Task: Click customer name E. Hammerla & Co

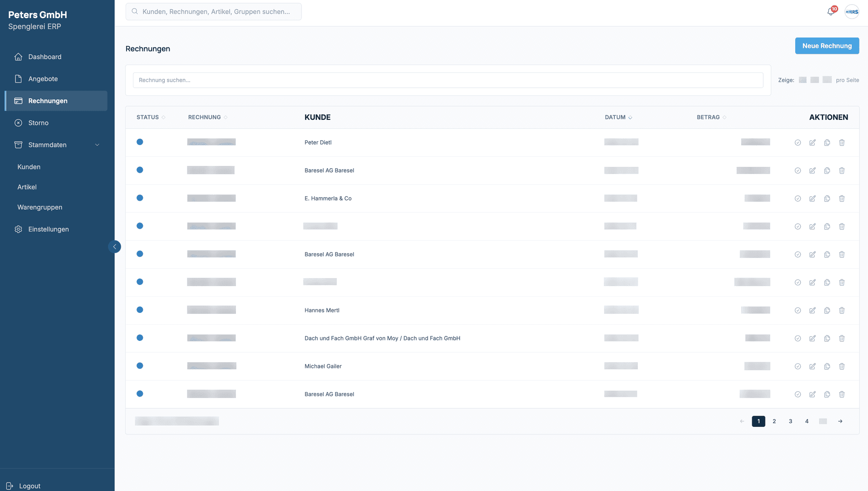Action: tap(328, 198)
